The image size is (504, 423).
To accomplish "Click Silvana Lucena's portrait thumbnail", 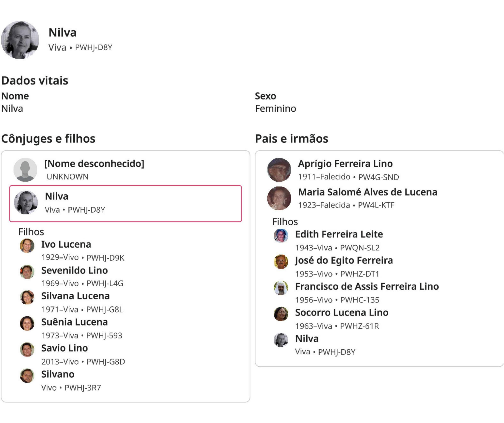I will 27,297.
